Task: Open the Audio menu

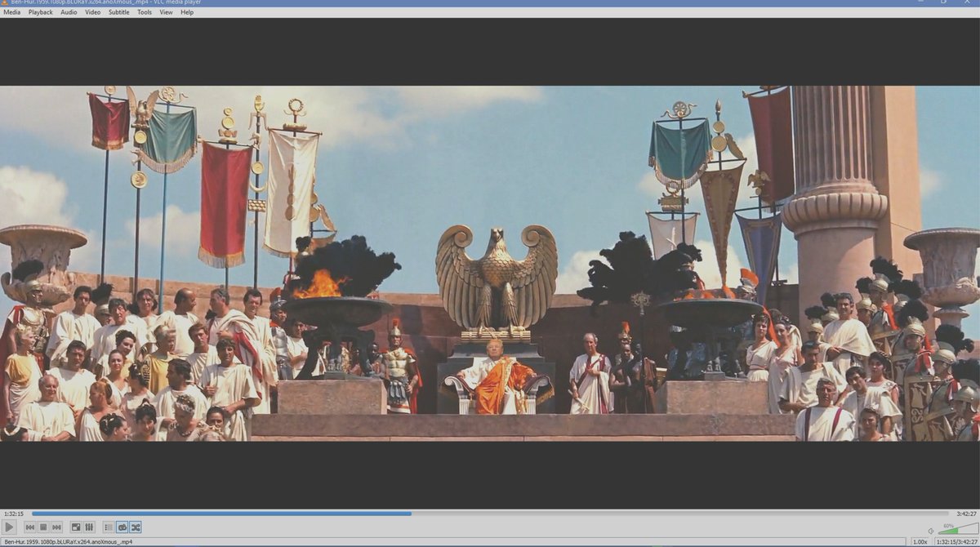Action: click(x=69, y=12)
